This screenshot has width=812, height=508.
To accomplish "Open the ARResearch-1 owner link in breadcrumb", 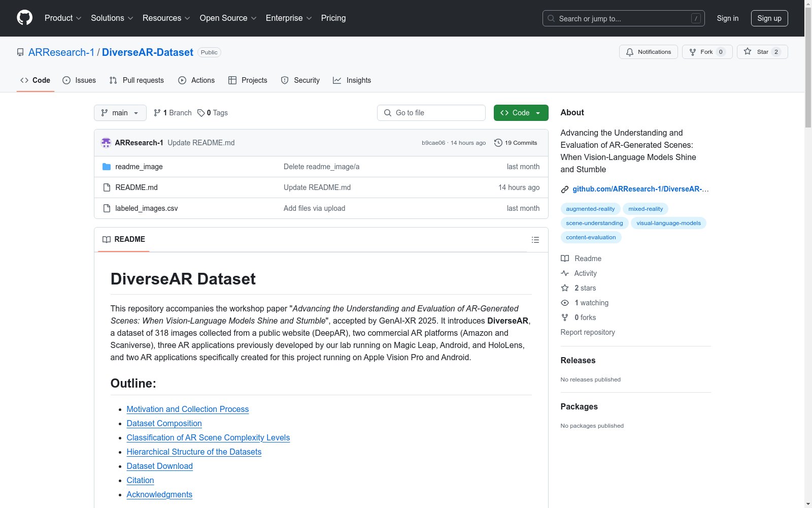I will [x=61, y=52].
